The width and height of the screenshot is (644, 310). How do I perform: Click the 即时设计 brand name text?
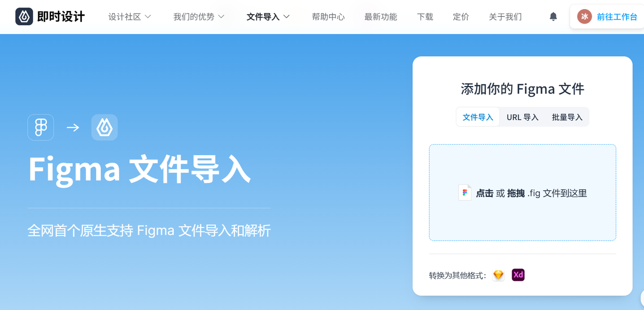(x=61, y=17)
